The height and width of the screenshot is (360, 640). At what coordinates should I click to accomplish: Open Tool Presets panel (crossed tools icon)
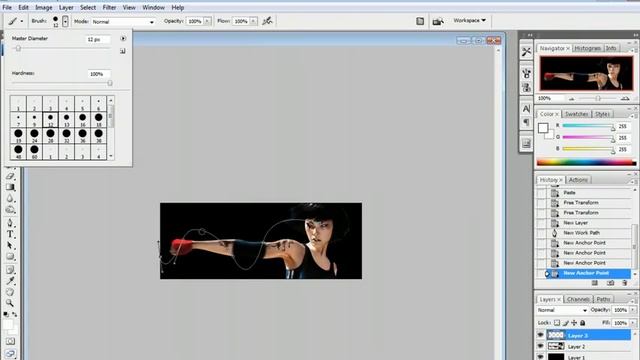(526, 52)
